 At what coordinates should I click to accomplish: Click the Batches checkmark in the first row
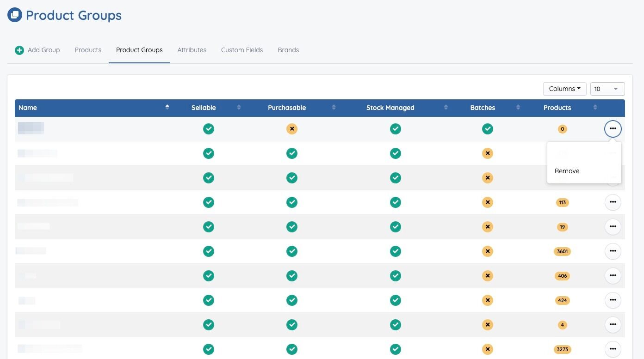(x=487, y=129)
